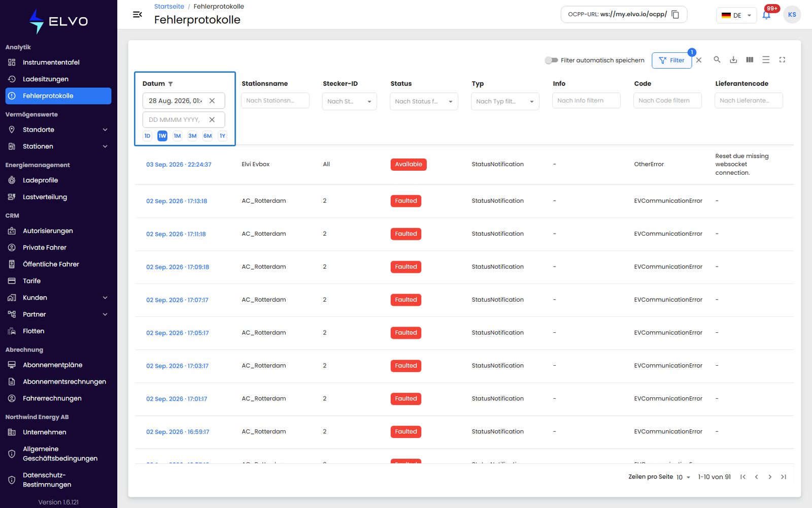Image resolution: width=812 pixels, height=508 pixels.
Task: Open the DE language dropdown
Action: tap(736, 15)
